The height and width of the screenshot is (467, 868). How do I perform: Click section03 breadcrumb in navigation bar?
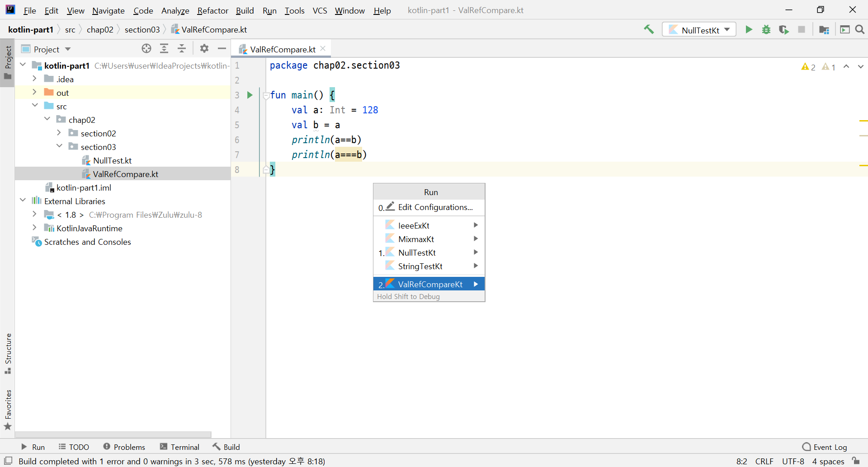(142, 29)
